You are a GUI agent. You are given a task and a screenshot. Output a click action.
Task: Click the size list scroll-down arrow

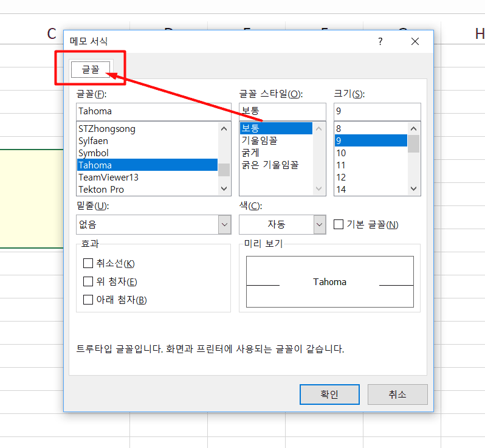click(x=413, y=188)
